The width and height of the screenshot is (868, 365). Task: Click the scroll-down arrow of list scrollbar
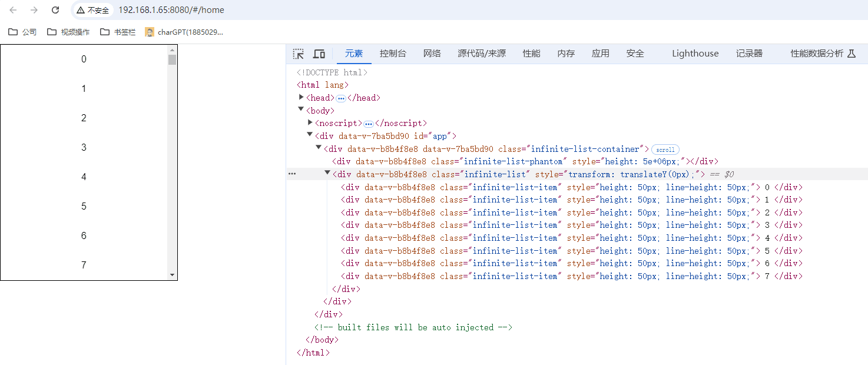pyautogui.click(x=172, y=275)
